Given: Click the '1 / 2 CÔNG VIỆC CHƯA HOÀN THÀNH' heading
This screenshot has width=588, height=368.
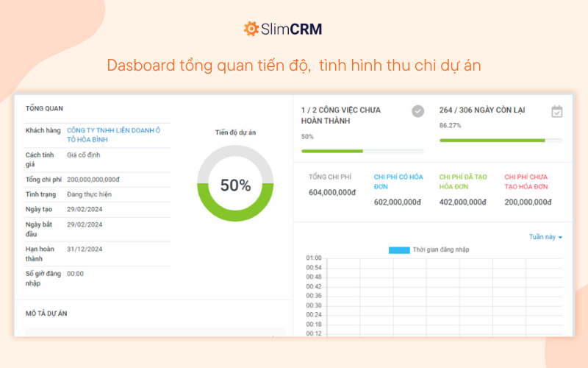Looking at the screenshot, I should 340,116.
